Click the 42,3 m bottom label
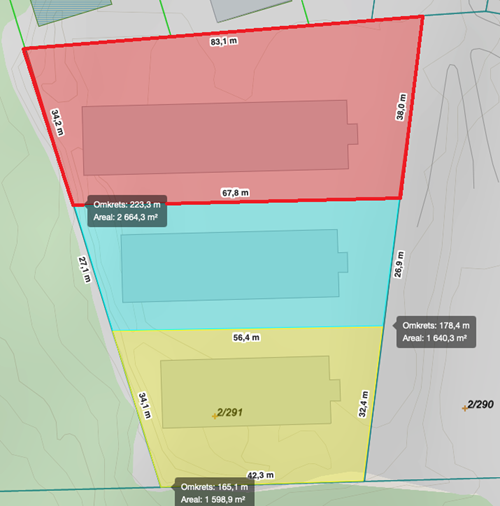The width and height of the screenshot is (500, 506). [x=261, y=475]
